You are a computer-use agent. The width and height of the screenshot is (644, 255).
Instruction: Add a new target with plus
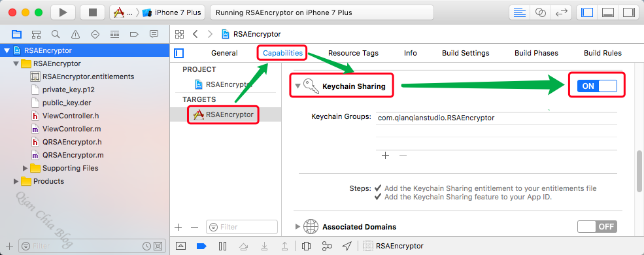pos(178,227)
